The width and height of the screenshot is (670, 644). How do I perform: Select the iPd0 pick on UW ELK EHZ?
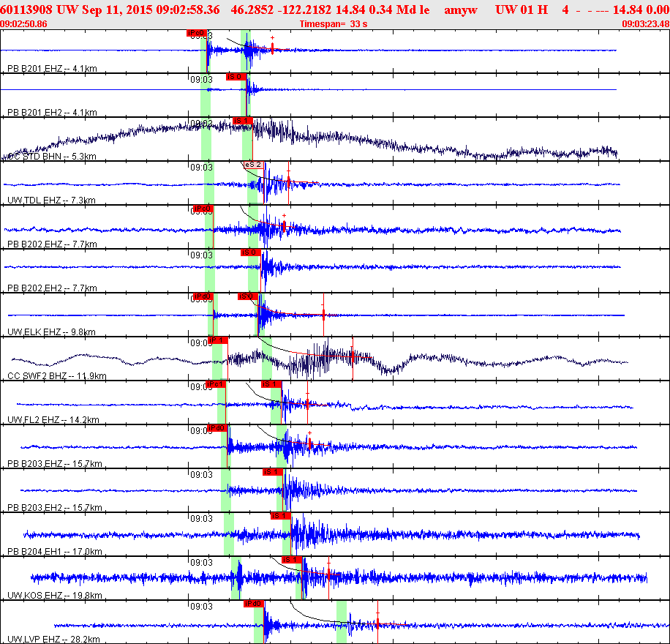click(203, 297)
